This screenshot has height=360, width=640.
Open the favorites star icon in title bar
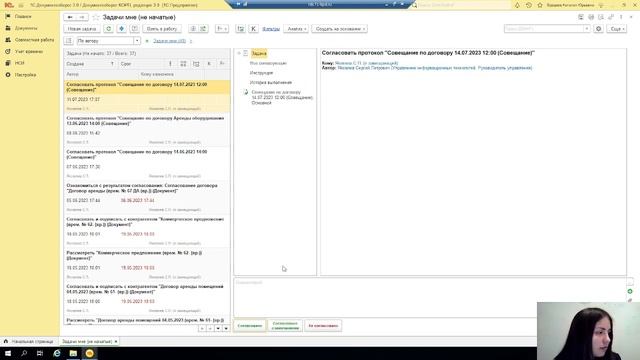(540, 5)
